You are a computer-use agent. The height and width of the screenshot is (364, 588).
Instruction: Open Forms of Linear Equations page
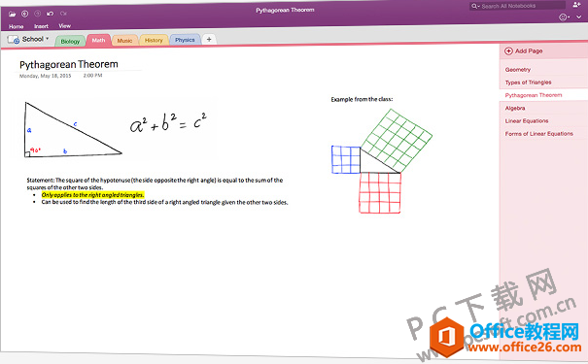click(x=539, y=134)
